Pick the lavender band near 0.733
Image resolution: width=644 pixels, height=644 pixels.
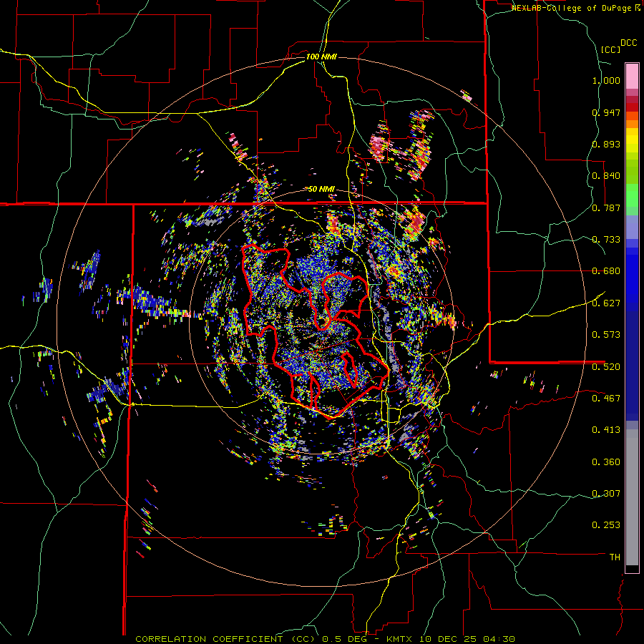632,227
